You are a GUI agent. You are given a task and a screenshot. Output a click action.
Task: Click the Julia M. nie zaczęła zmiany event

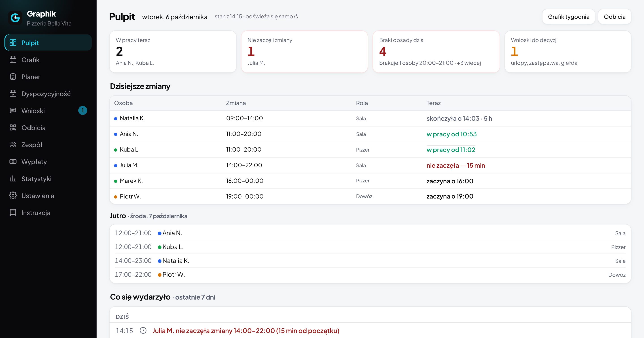point(246,330)
